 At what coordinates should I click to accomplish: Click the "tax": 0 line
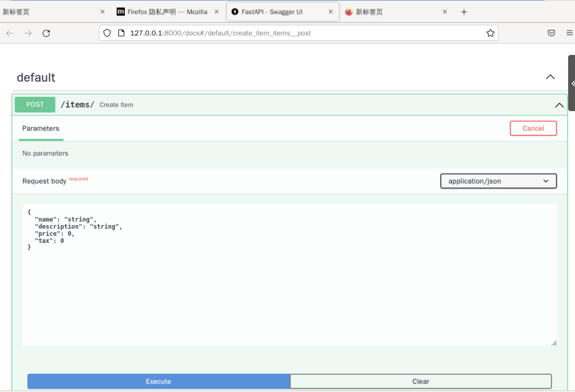tap(49, 241)
